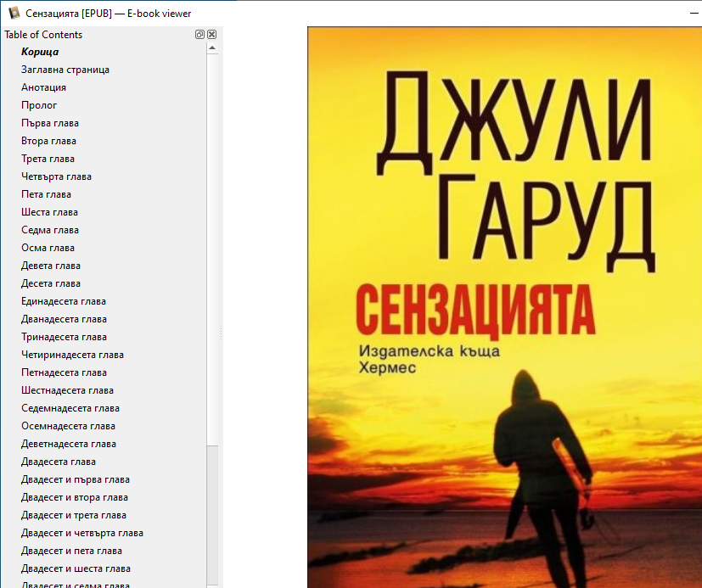The height and width of the screenshot is (588, 702).
Task: Click the Table of Contents scrollbar thumb
Action: [x=212, y=515]
